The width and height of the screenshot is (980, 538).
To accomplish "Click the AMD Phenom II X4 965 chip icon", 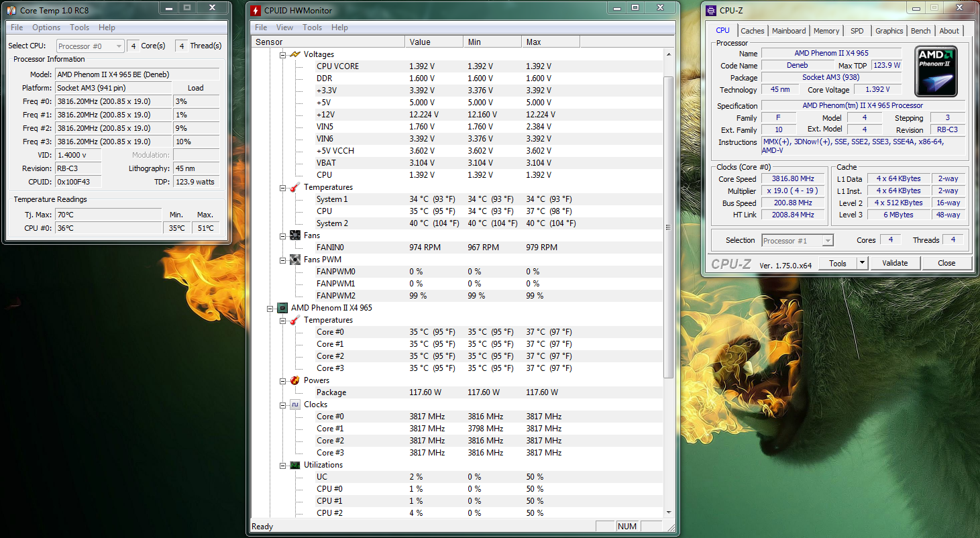I will coord(282,308).
